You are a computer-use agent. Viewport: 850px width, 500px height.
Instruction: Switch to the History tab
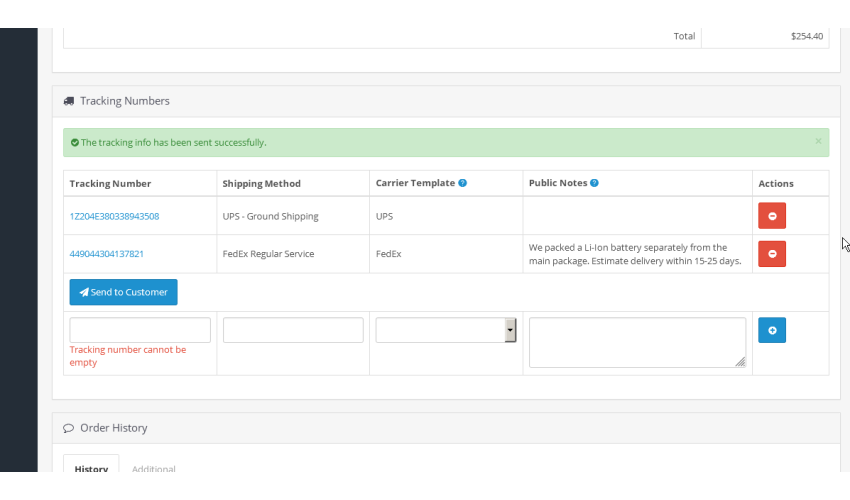click(x=91, y=469)
